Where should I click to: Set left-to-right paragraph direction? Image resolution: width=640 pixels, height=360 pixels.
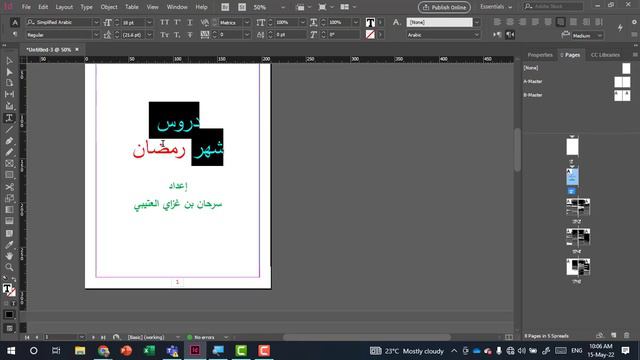[x=497, y=35]
